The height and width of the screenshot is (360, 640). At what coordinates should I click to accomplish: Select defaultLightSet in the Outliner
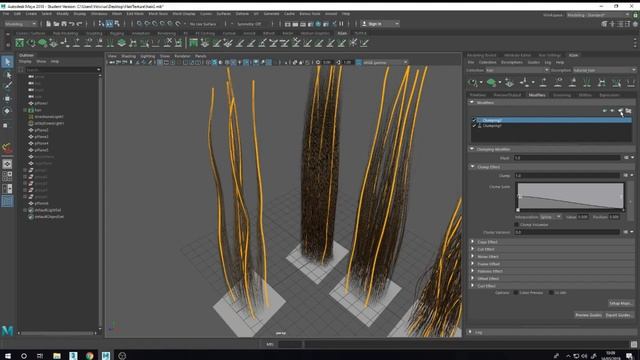48,210
